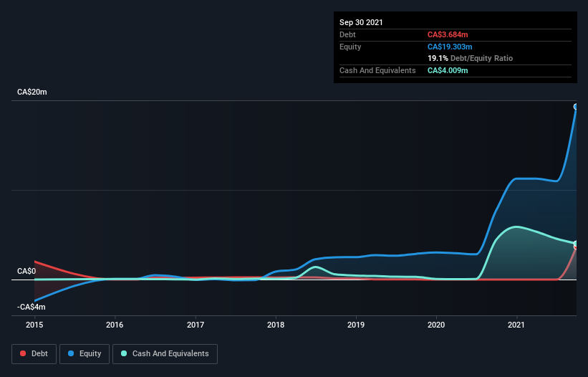Click the Debt label in tooltip
This screenshot has width=588, height=377.
(347, 34)
